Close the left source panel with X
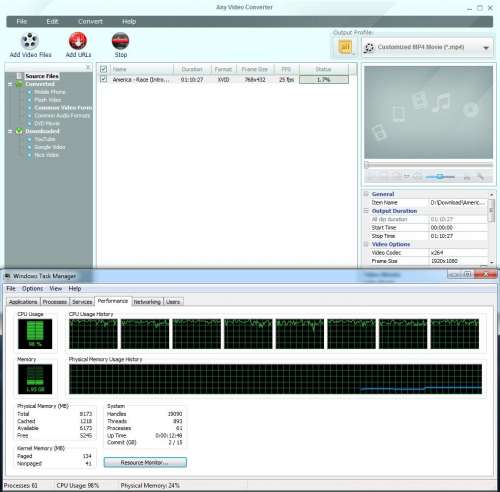Viewport: 500px width, 492px height. click(x=88, y=67)
